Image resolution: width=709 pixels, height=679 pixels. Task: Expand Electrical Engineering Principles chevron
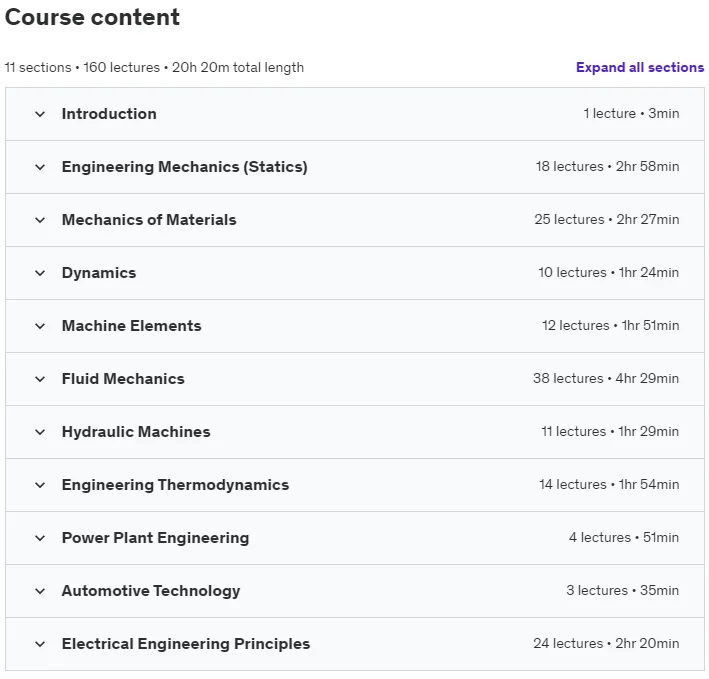click(40, 644)
